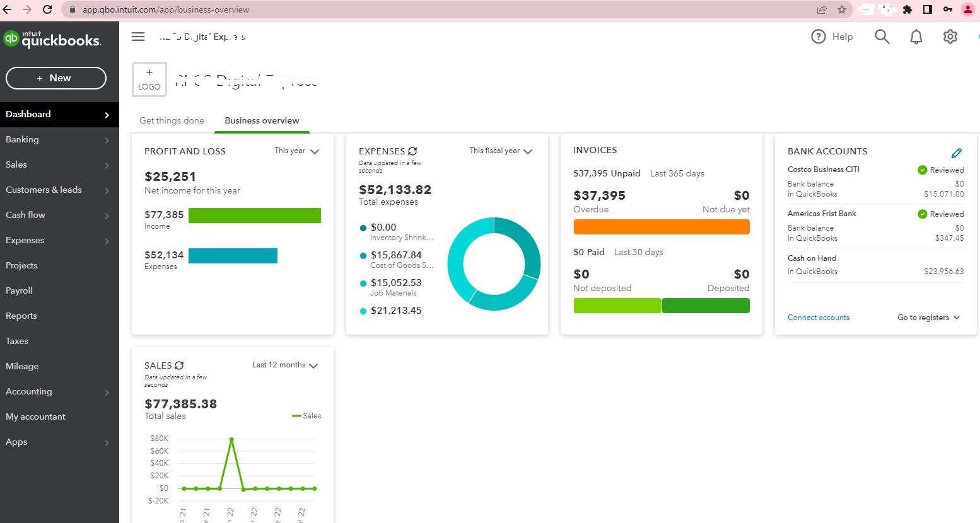Open the notifications bell

point(916,37)
